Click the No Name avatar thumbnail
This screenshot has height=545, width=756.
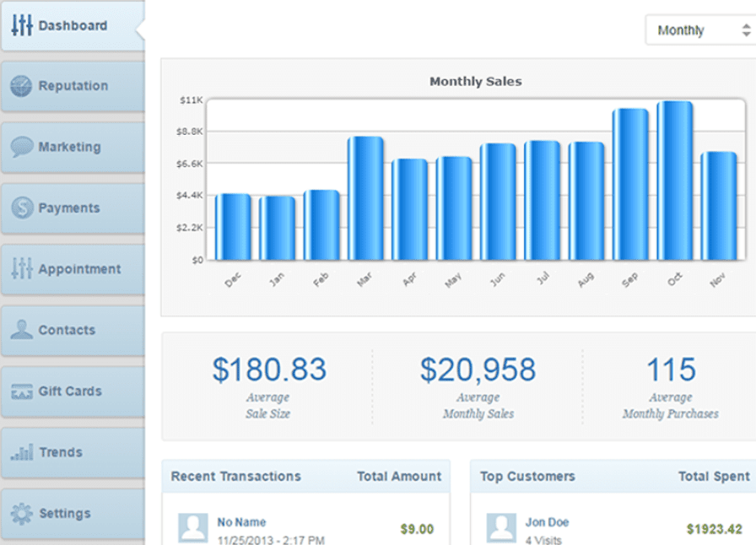193,528
